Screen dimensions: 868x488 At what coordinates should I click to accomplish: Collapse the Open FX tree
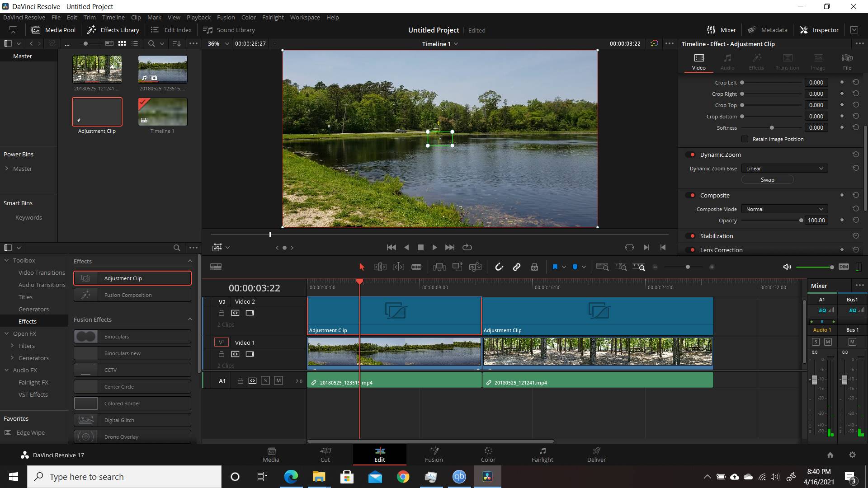pyautogui.click(x=7, y=333)
